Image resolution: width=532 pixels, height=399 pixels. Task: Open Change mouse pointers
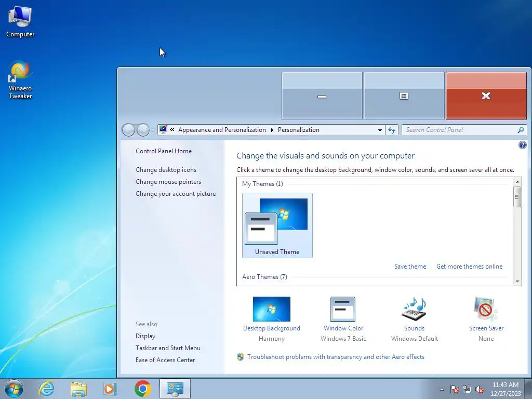168,182
